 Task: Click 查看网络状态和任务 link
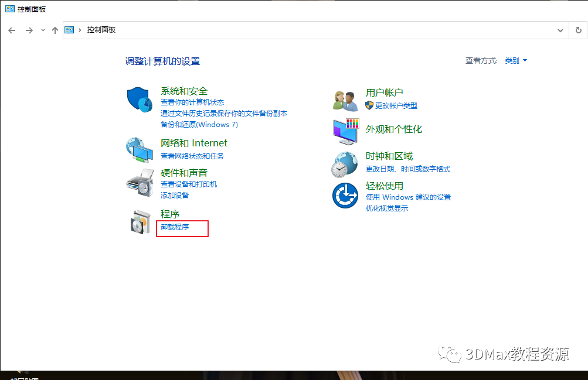pyautogui.click(x=192, y=156)
